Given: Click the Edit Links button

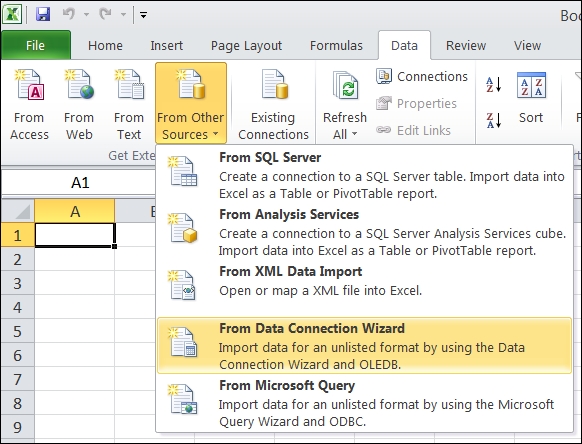Looking at the screenshot, I should coord(413,130).
